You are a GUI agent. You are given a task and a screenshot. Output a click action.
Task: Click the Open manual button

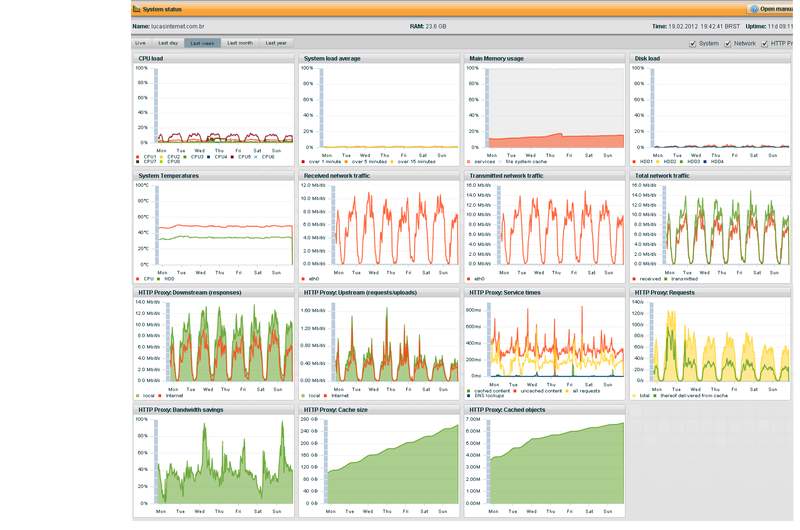point(771,9)
